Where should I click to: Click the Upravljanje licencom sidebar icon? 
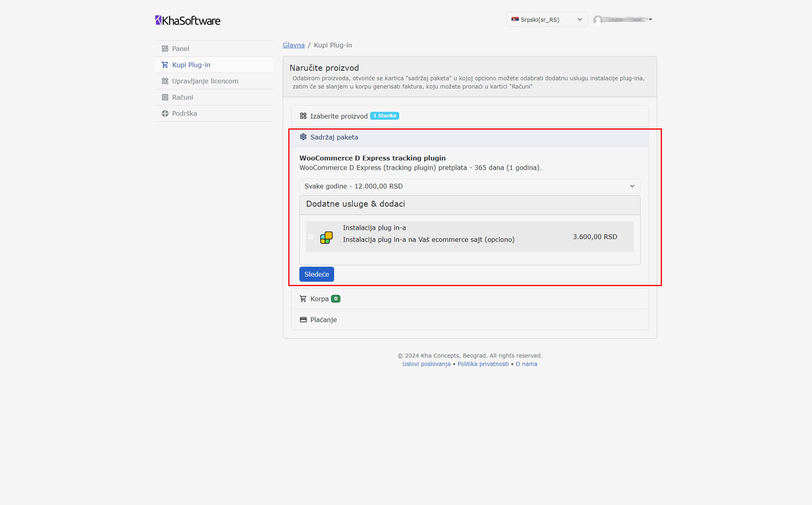[165, 81]
